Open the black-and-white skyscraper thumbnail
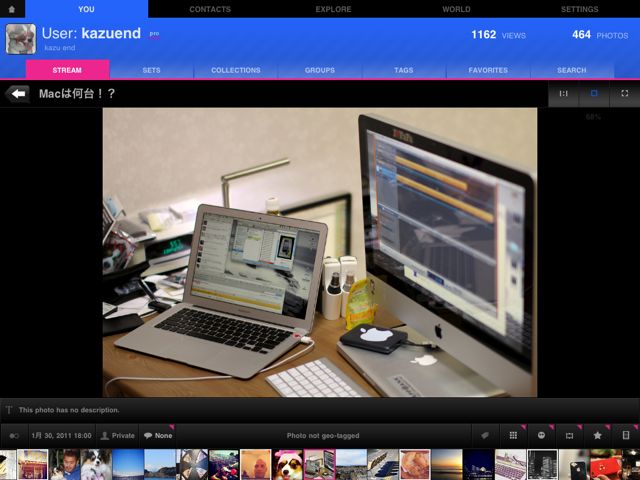 click(542, 464)
